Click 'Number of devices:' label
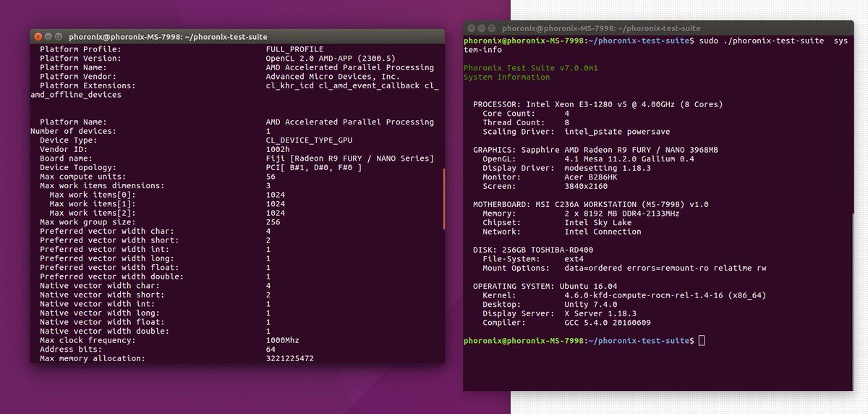The width and height of the screenshot is (868, 414). [73, 131]
